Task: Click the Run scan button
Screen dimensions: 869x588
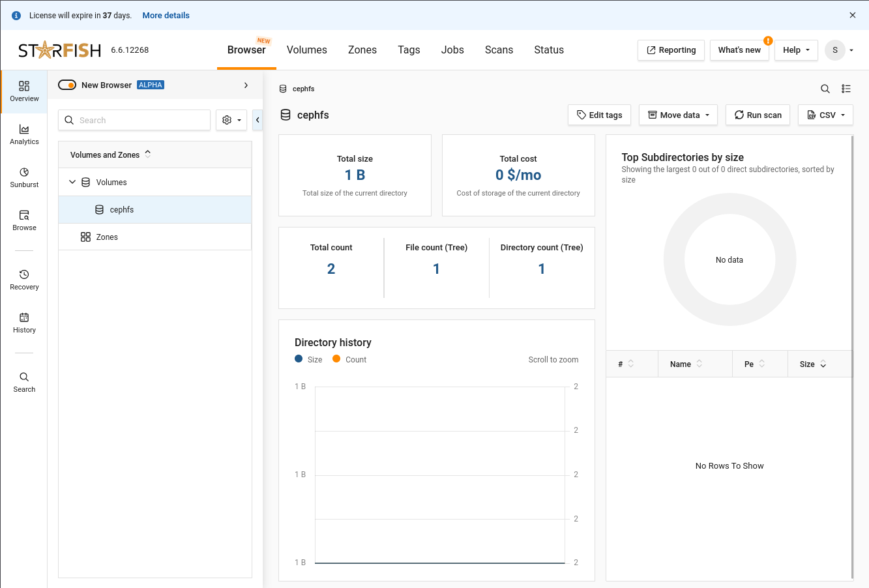Action: click(758, 115)
